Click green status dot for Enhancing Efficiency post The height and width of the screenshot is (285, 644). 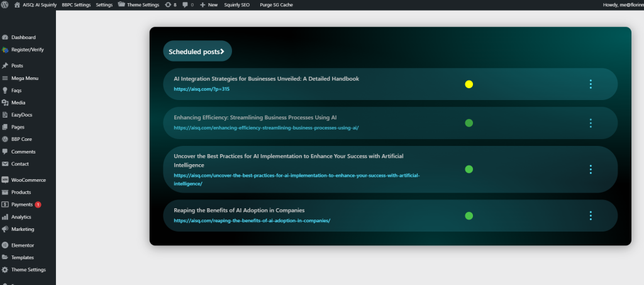click(469, 123)
